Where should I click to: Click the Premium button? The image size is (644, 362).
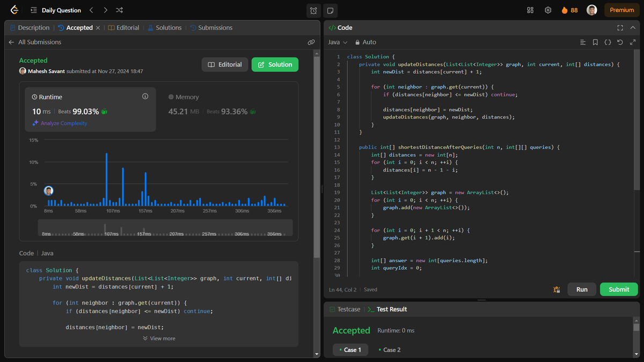click(x=621, y=10)
